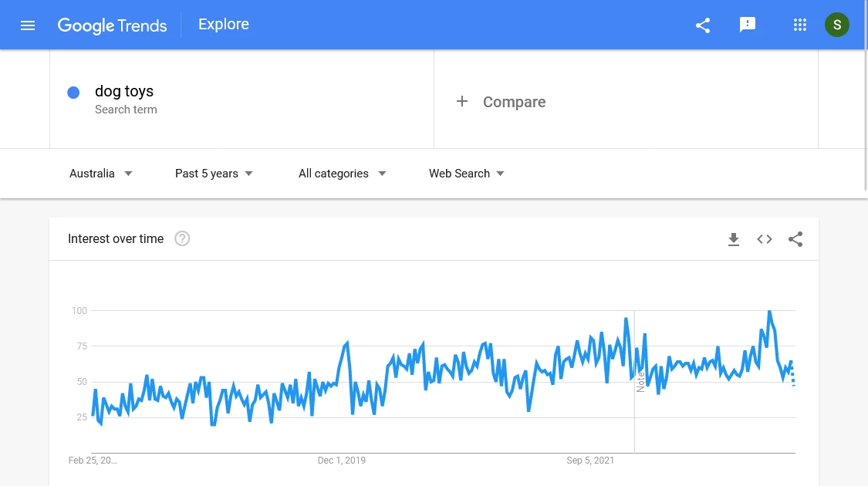Show help for Interest over time
The width and height of the screenshot is (868, 486).
click(182, 238)
